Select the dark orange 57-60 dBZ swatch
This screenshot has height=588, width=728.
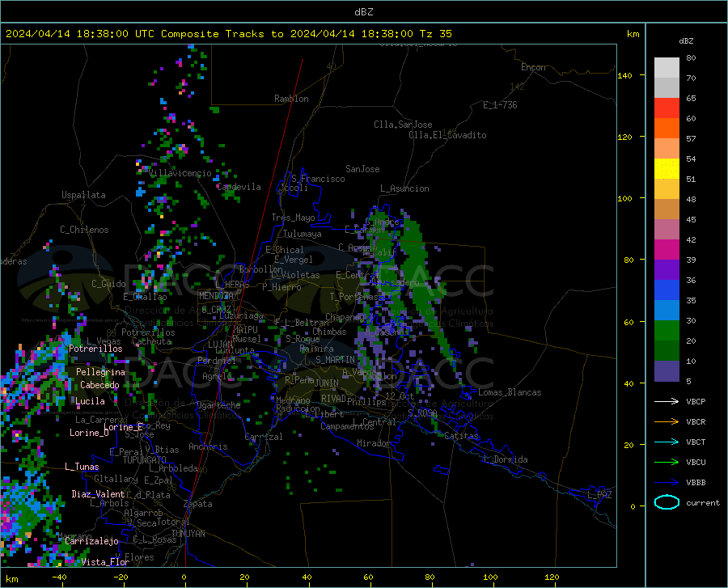pyautogui.click(x=667, y=129)
